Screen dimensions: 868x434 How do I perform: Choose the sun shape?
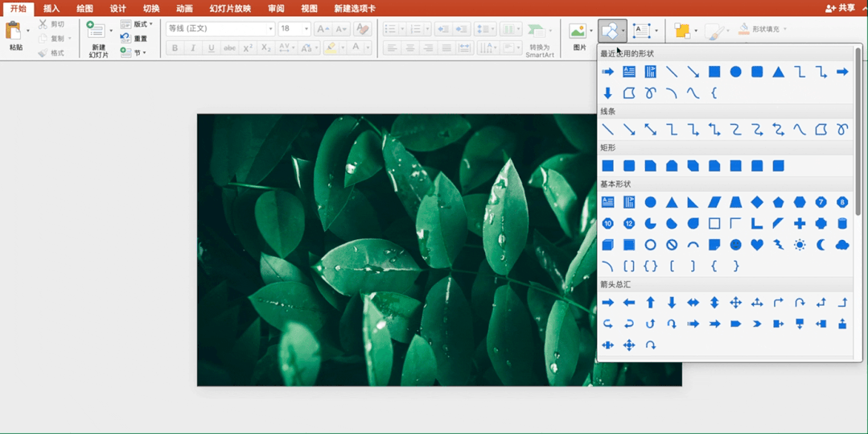800,245
